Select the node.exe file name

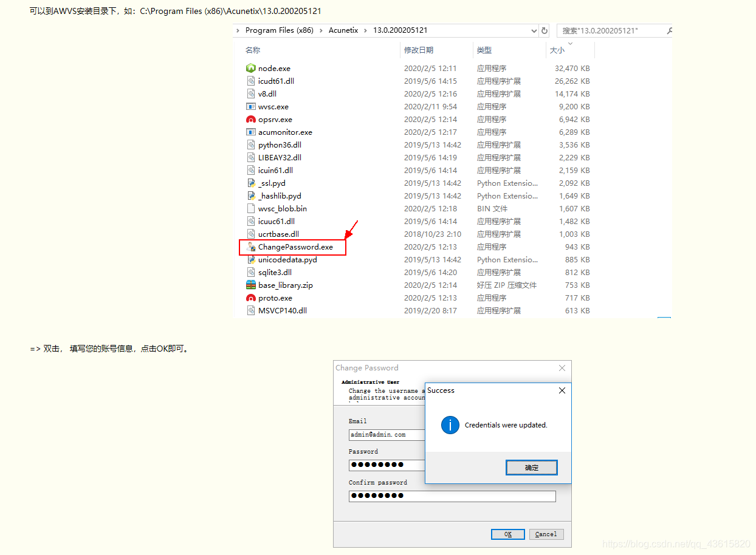click(x=274, y=69)
